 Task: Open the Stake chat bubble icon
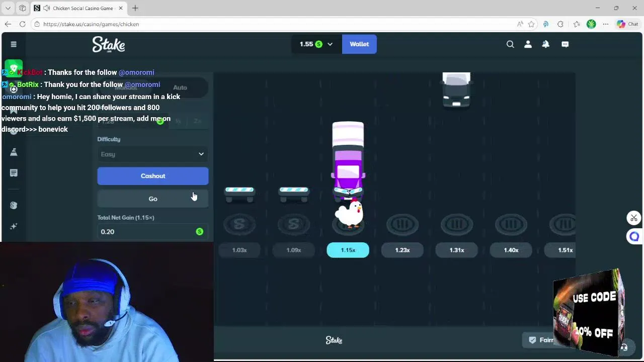point(565,44)
